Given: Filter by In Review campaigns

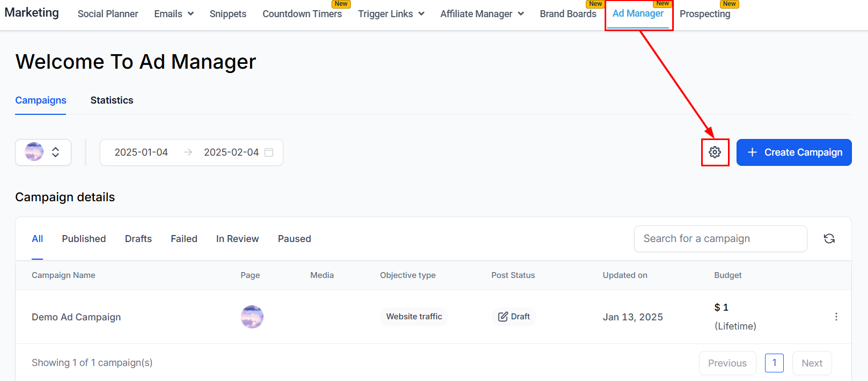Looking at the screenshot, I should tap(237, 239).
